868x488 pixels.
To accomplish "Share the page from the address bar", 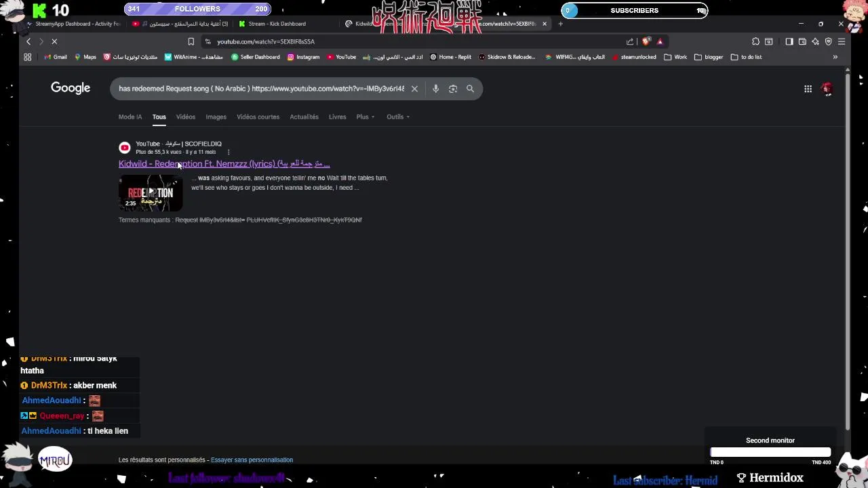I will coord(630,41).
